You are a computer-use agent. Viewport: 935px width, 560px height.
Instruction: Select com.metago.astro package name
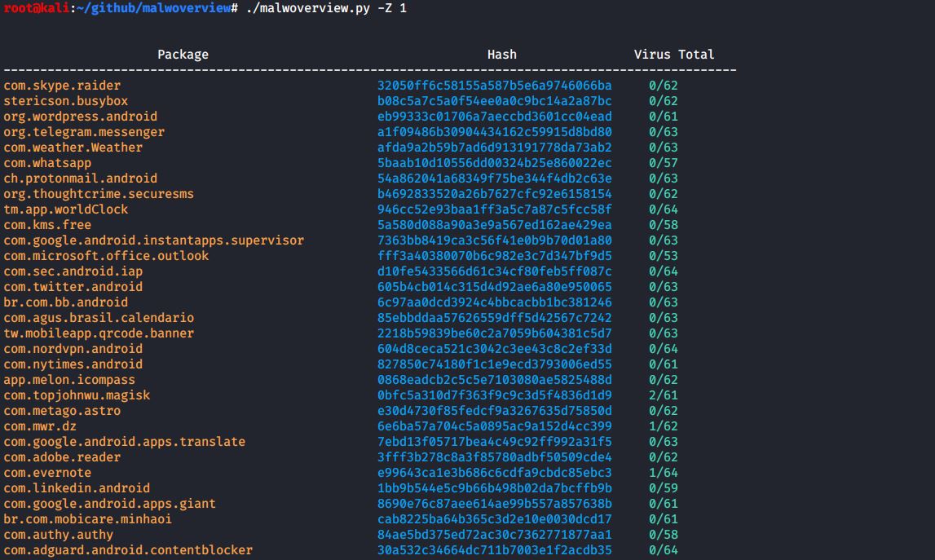[x=62, y=412]
